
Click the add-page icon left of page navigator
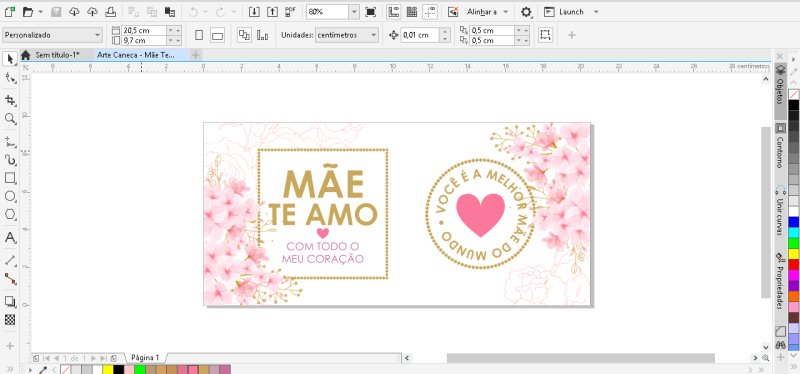click(x=36, y=358)
